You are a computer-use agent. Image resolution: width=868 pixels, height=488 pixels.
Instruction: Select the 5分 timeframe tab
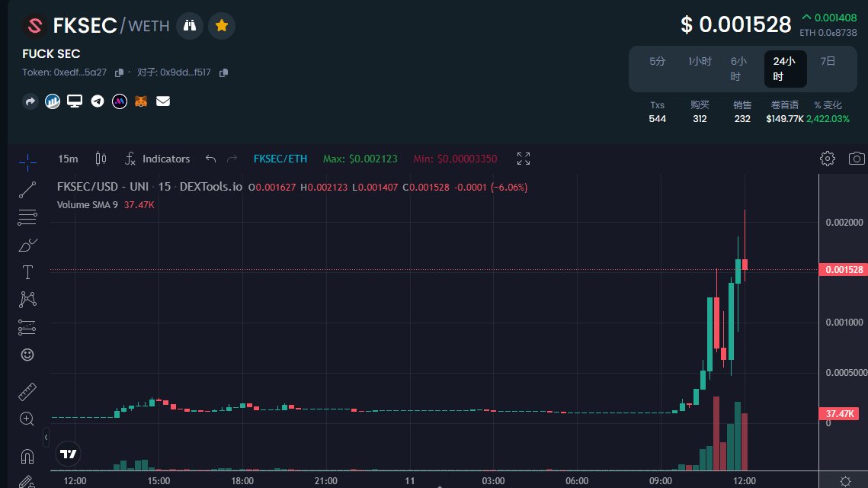[x=657, y=62]
